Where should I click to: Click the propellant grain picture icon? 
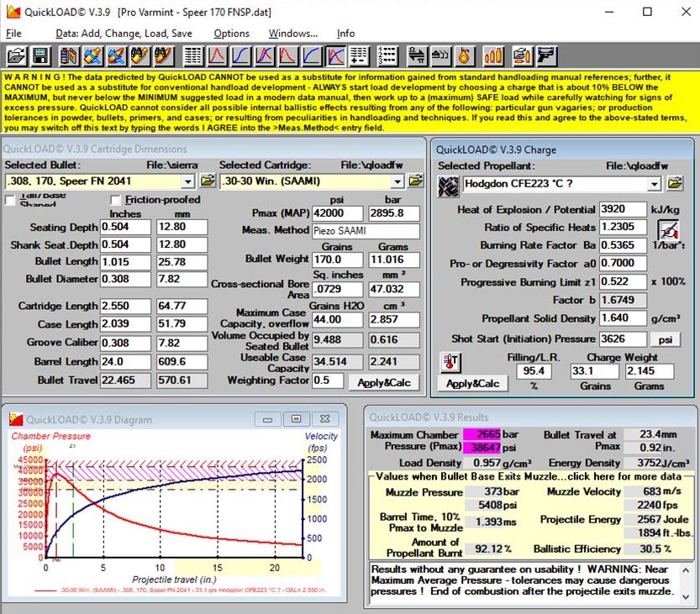point(448,186)
